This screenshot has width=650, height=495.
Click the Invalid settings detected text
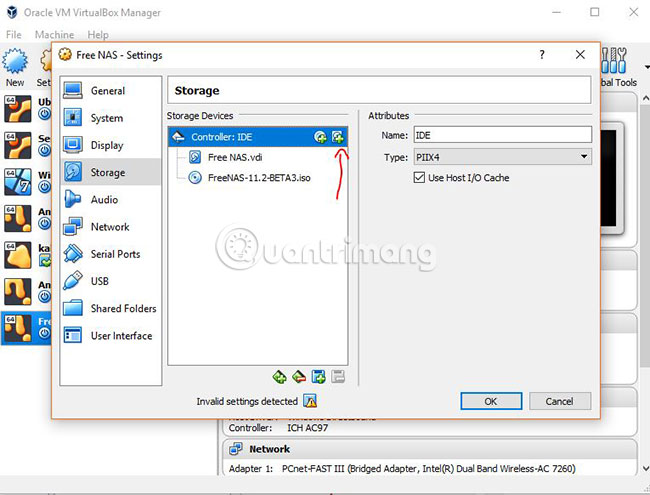coord(247,401)
